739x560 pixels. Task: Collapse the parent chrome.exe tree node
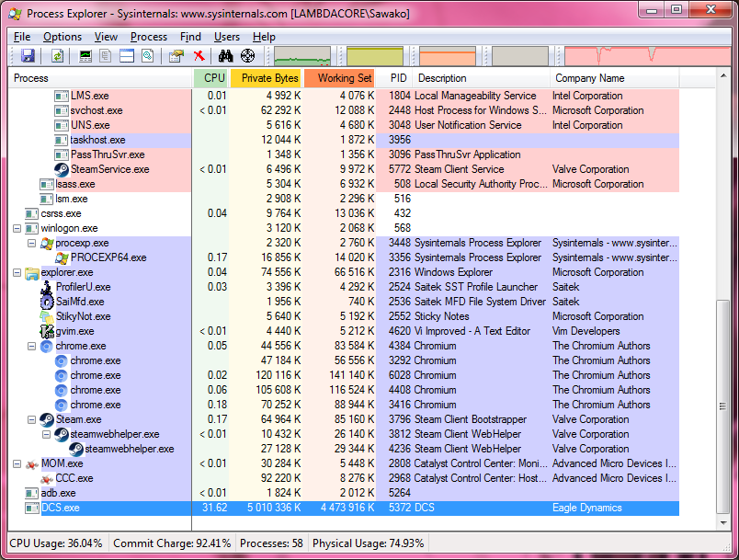click(32, 346)
